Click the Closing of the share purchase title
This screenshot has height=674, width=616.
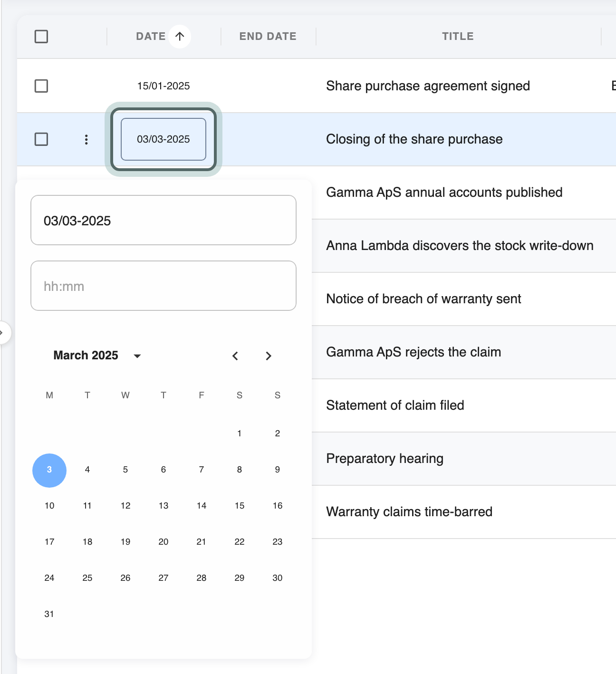[414, 139]
